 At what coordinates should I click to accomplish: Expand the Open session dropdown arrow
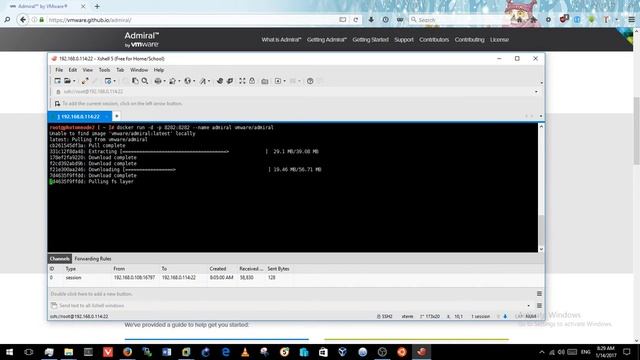(x=74, y=81)
